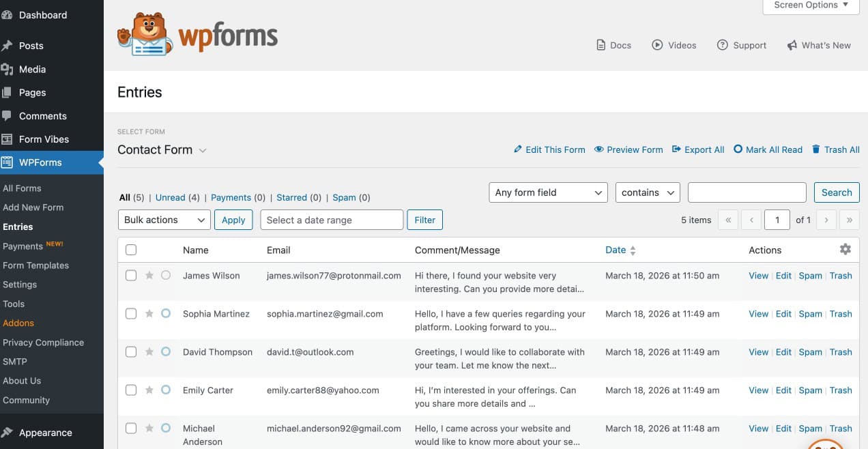The image size is (868, 449).
Task: Open the Support page link
Action: pos(742,45)
